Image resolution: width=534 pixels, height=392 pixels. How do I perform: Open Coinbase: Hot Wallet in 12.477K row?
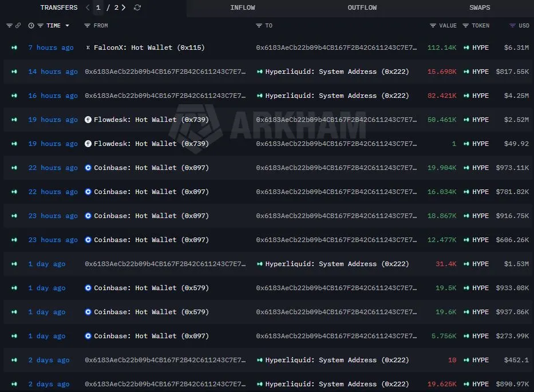click(151, 240)
